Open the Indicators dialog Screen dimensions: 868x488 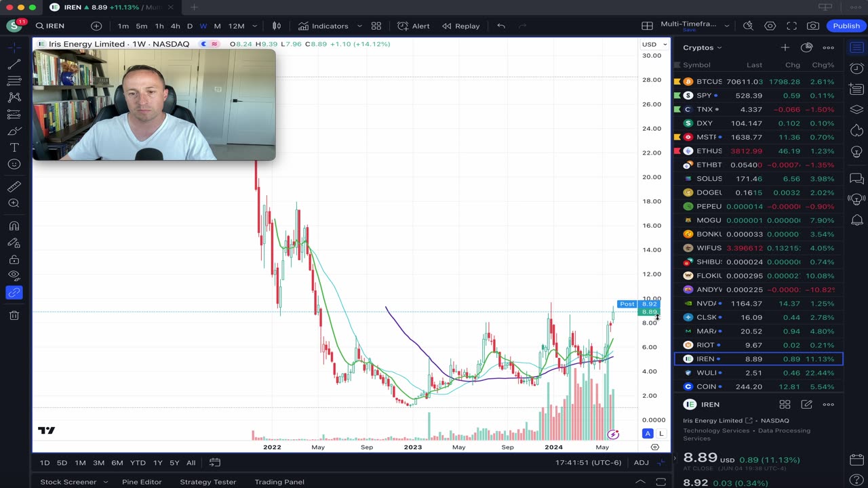click(323, 26)
